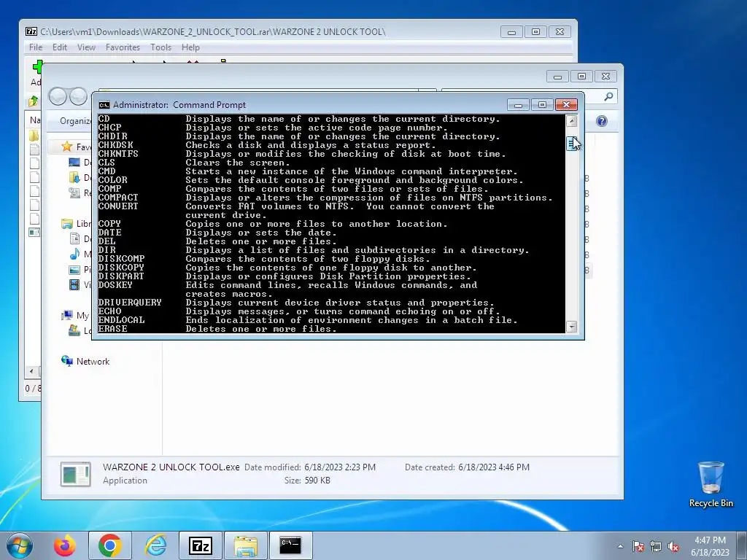Screen dimensions: 747x560
Task: Click the Music library icon
Action: coord(74,254)
